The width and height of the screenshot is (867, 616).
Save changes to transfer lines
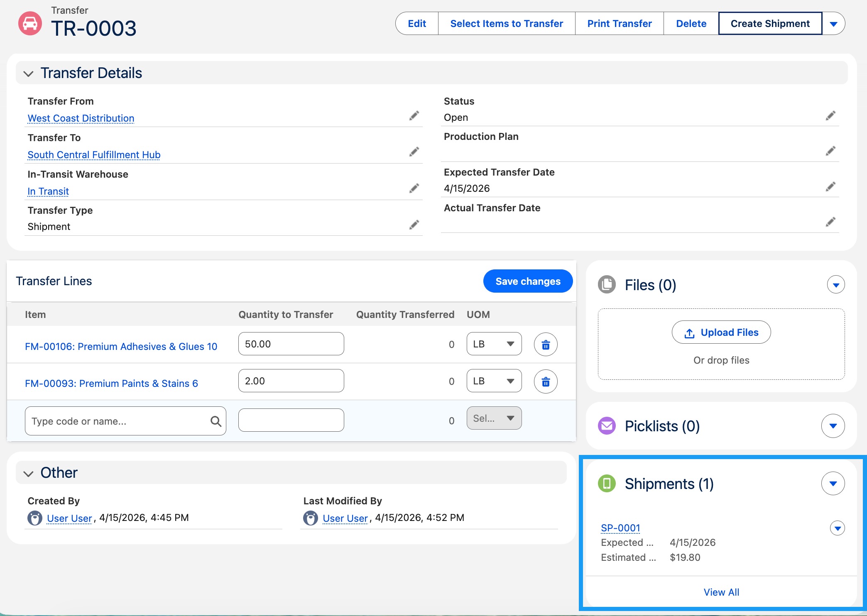pos(528,281)
